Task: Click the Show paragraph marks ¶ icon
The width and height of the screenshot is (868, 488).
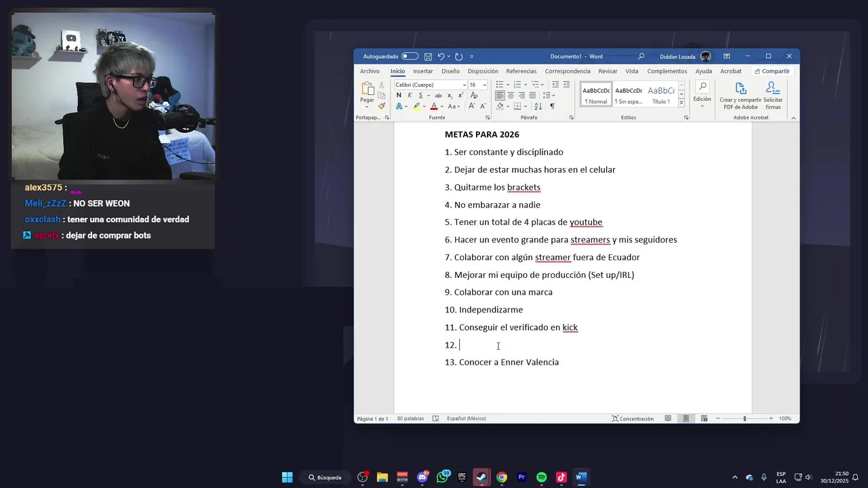Action: tap(552, 106)
